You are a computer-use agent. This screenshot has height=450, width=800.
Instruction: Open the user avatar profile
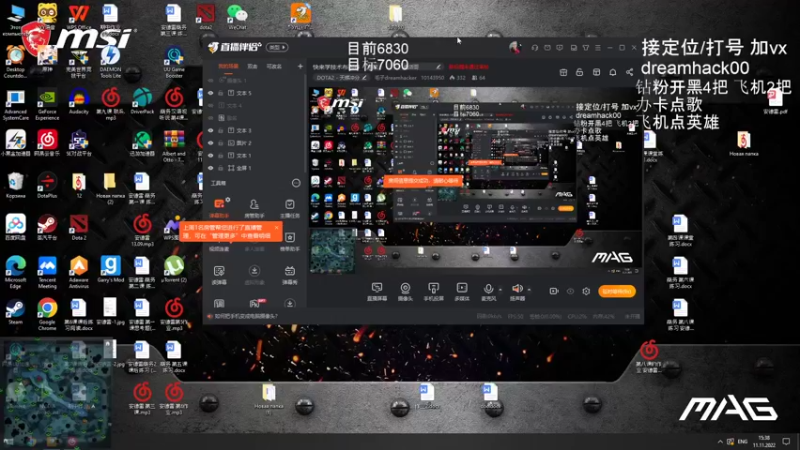515,47
